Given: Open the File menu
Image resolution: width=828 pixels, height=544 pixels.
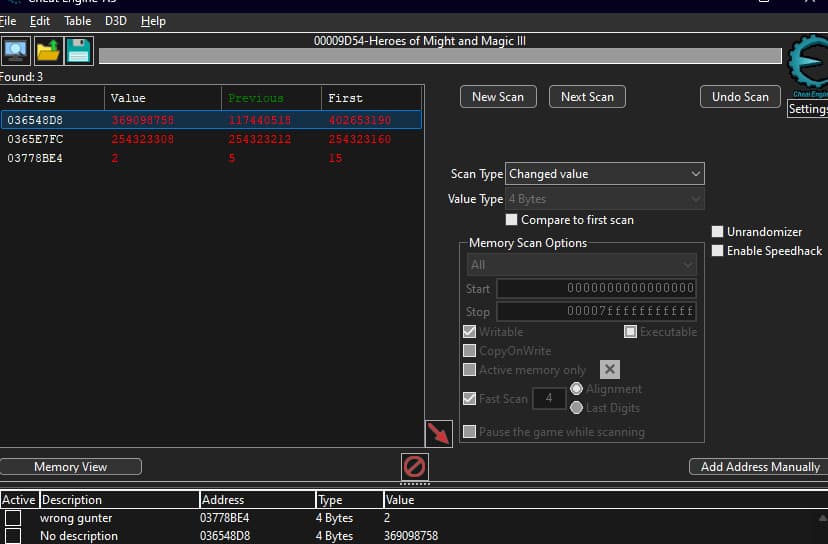Looking at the screenshot, I should tap(8, 21).
